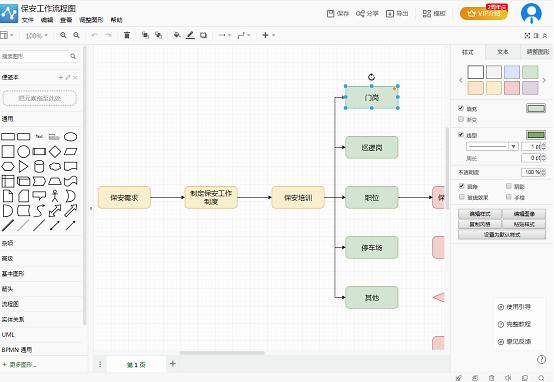Click the format panel toggle icon
Screen dimensions: 554x382
536,35
